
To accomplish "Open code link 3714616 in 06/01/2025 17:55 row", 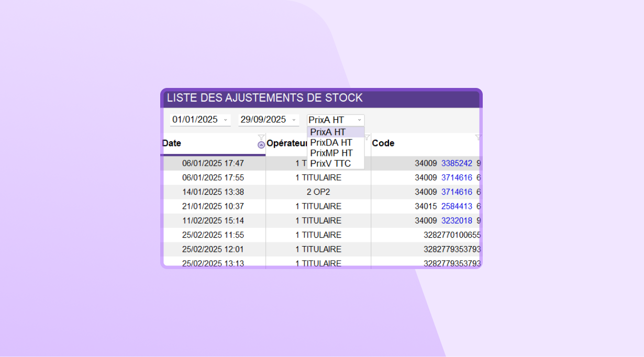I will point(457,177).
